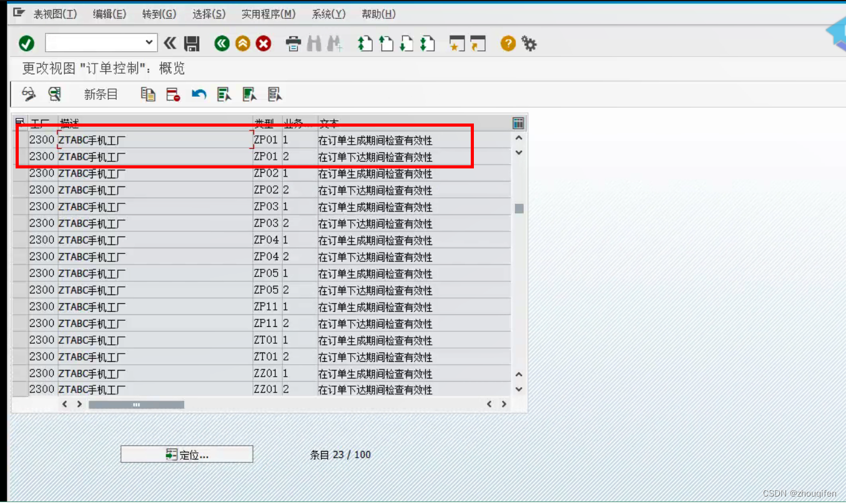Click the select-all-rows header corner box
The image size is (846, 504).
(x=20, y=122)
